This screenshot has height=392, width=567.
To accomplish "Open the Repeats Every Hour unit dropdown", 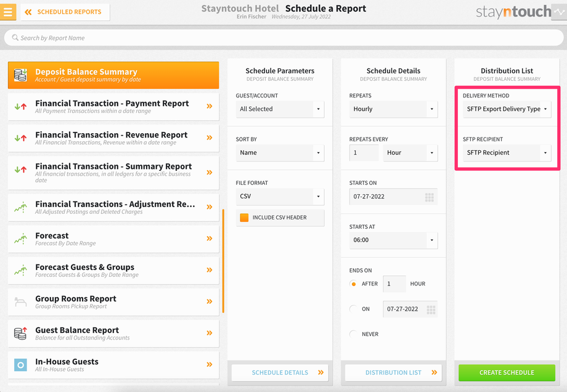I will [x=410, y=153].
